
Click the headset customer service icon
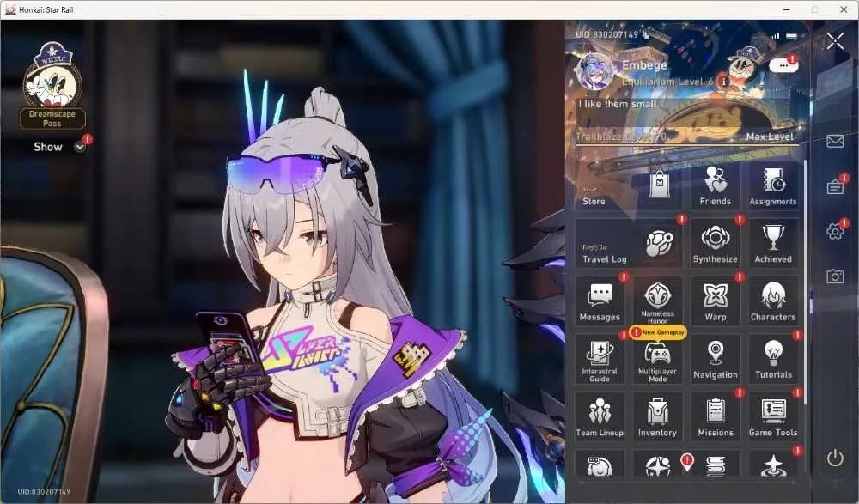coord(600,465)
